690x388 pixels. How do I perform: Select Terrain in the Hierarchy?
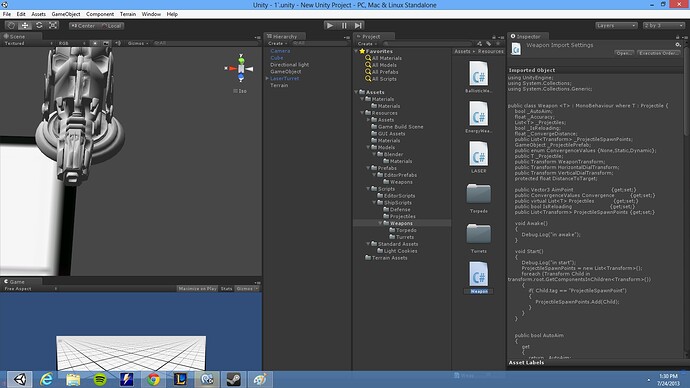click(x=279, y=85)
